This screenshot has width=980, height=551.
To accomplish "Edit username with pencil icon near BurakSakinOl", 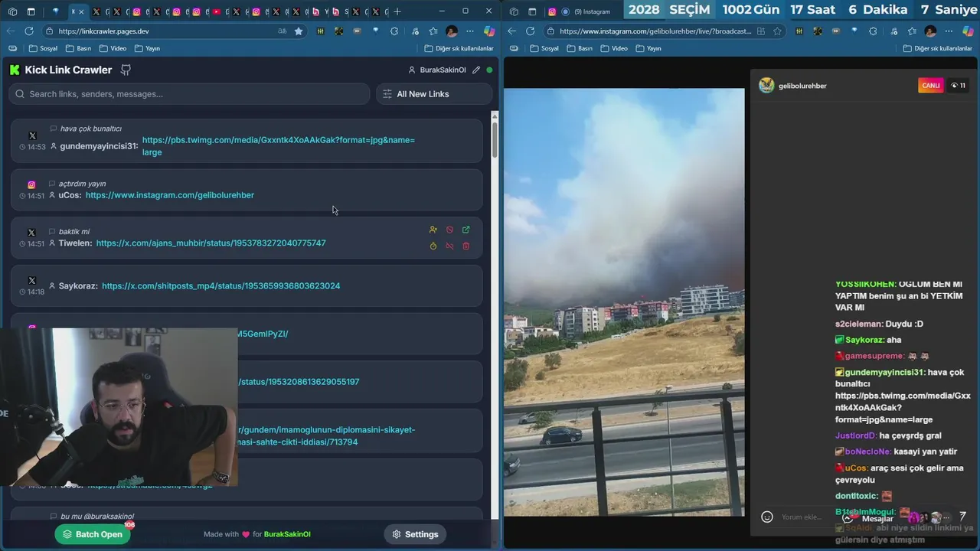I will [x=476, y=70].
